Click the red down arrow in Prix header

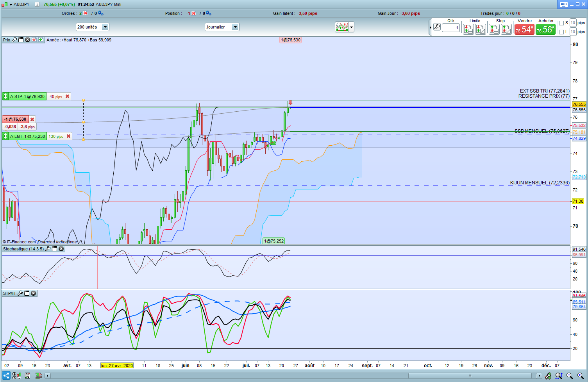[34, 40]
